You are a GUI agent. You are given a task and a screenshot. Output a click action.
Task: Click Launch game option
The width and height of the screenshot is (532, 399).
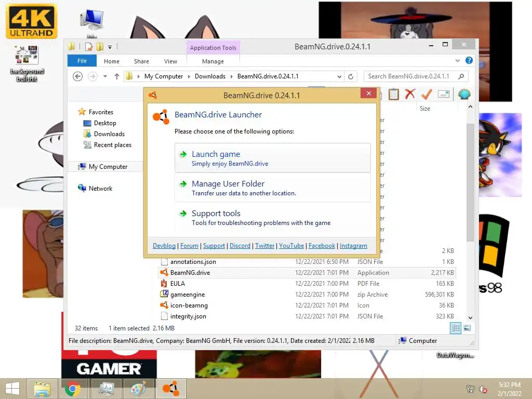pos(272,158)
